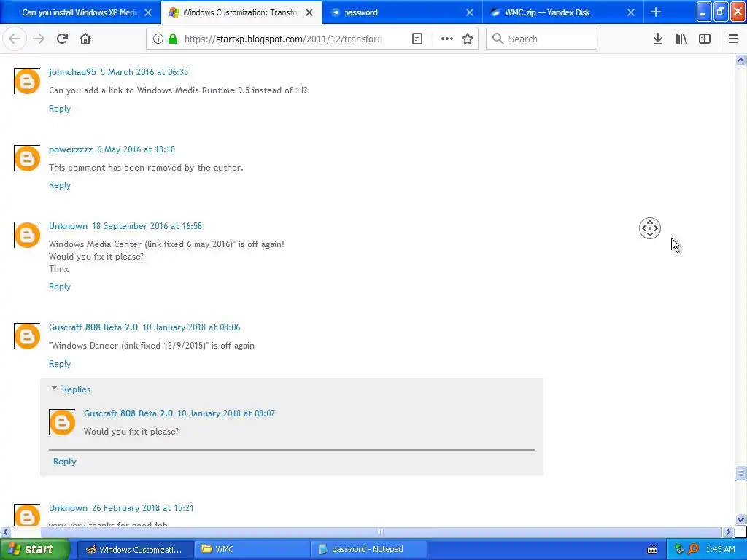The image size is (747, 560).
Task: Click the green secure connection padlock
Action: 173,39
